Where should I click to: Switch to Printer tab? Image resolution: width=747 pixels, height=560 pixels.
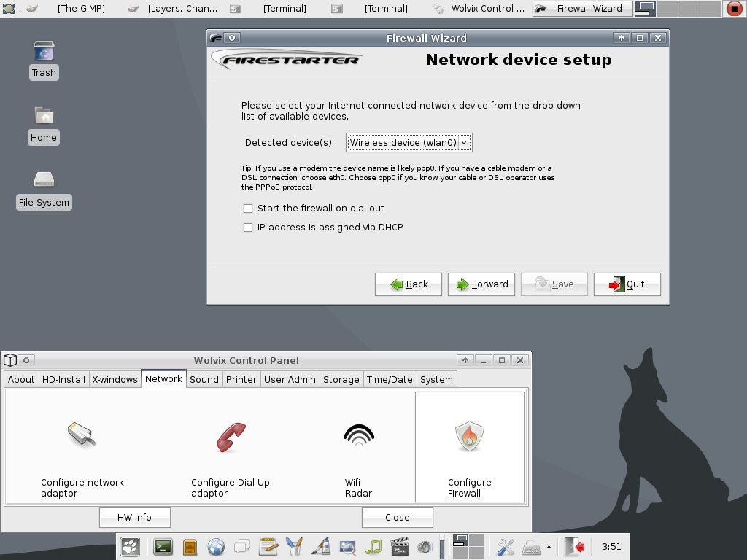pos(241,379)
